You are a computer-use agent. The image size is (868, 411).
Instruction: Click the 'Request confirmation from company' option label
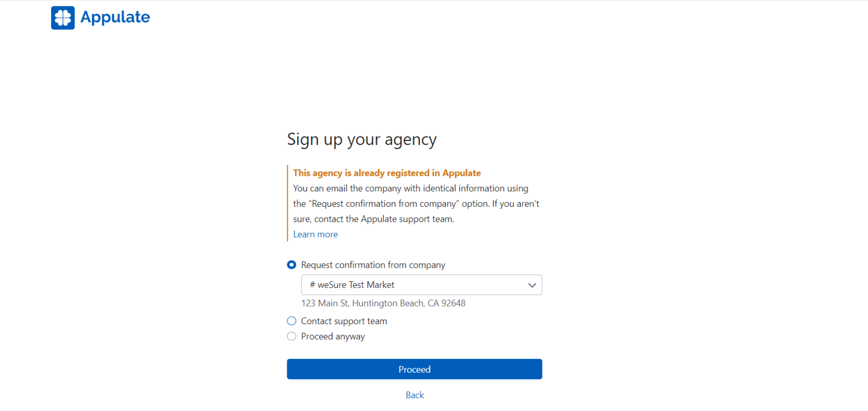click(x=373, y=265)
